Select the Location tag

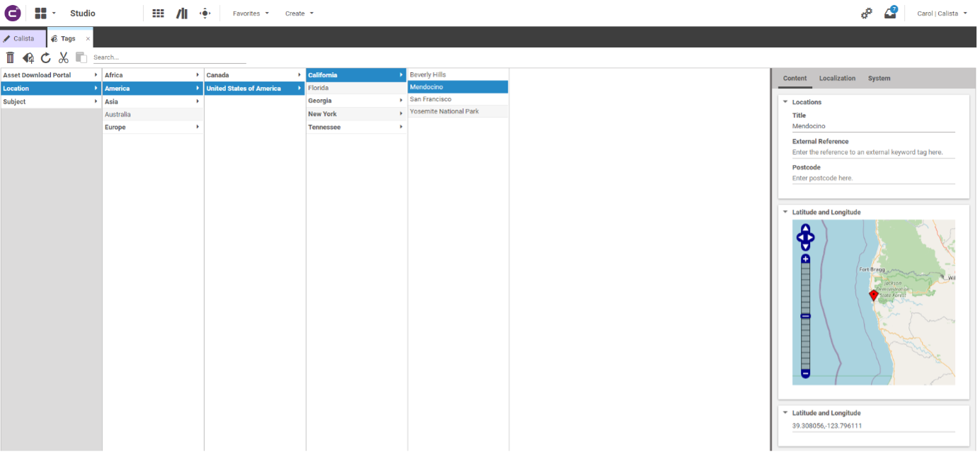(x=51, y=89)
